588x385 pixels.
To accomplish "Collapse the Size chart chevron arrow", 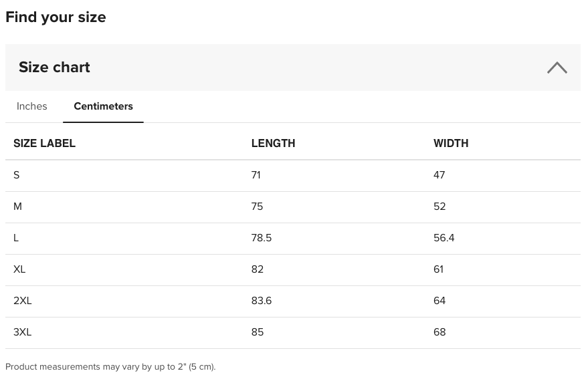I will [x=557, y=68].
